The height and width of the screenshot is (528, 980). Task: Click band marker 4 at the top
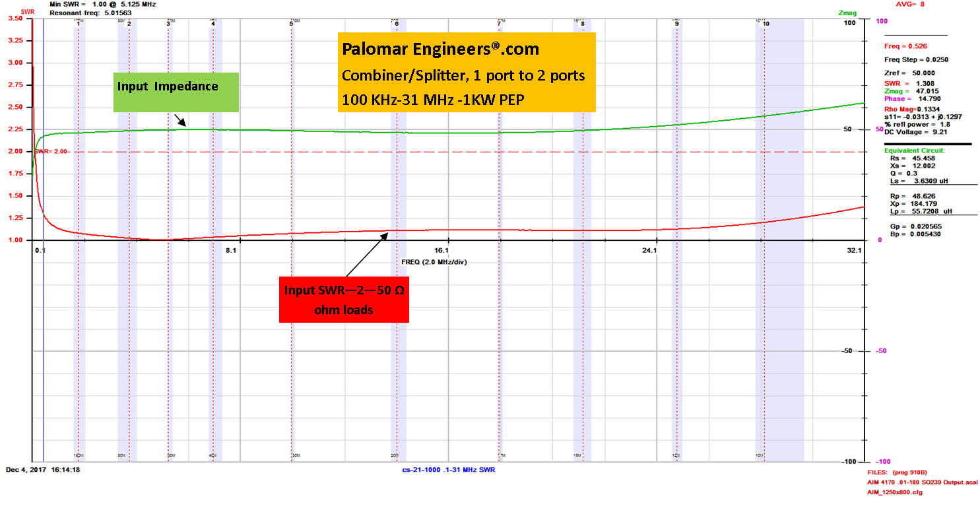click(213, 23)
